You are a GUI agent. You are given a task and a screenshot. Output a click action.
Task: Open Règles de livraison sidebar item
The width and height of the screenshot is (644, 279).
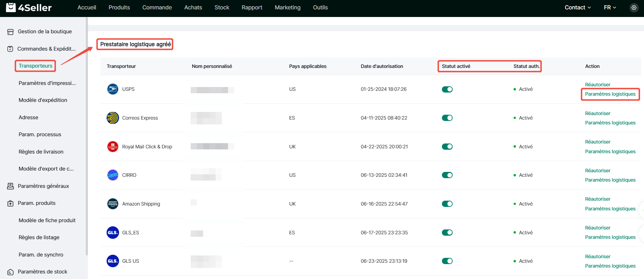[x=41, y=152]
